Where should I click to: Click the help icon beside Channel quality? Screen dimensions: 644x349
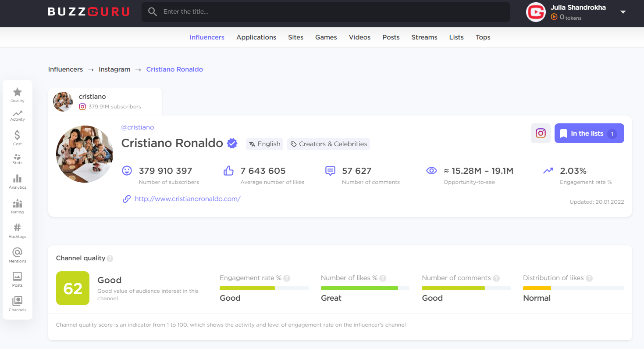(x=110, y=259)
